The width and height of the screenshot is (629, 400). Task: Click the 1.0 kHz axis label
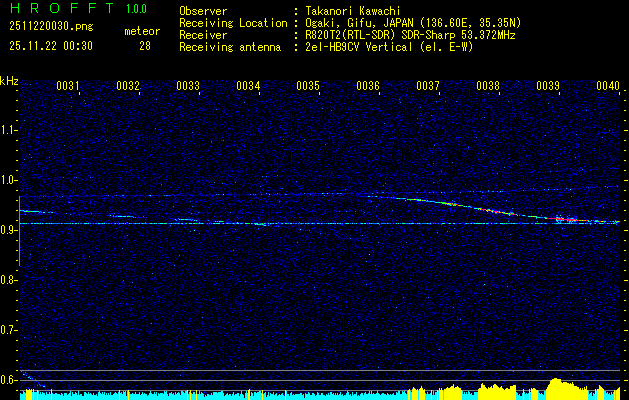click(8, 180)
